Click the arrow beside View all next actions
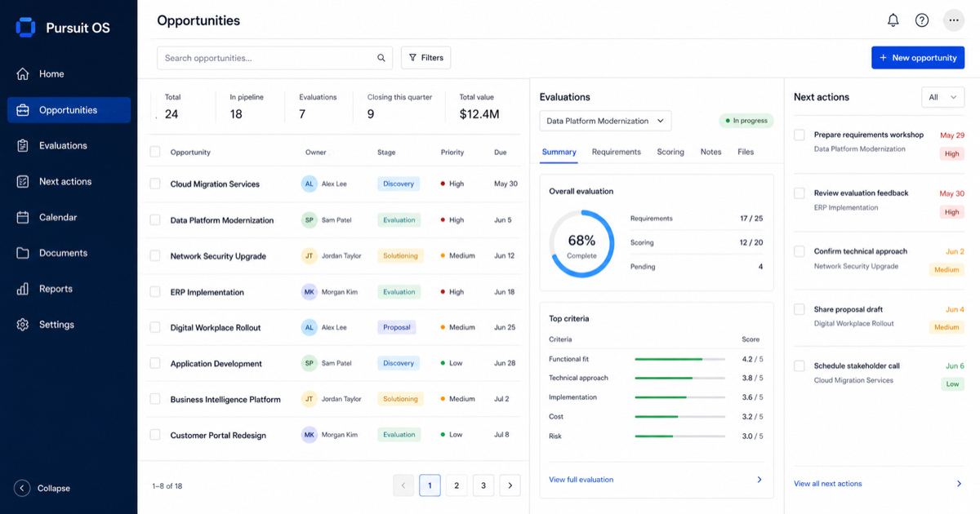 tap(960, 484)
